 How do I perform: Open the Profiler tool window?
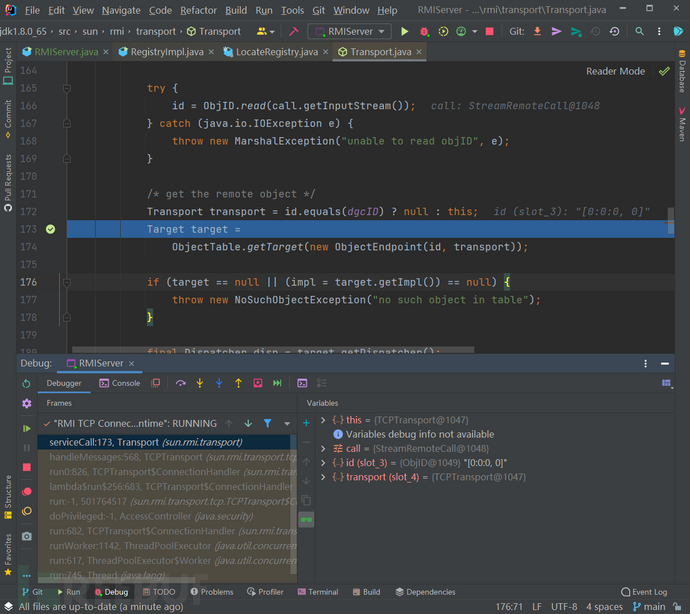pos(265,592)
